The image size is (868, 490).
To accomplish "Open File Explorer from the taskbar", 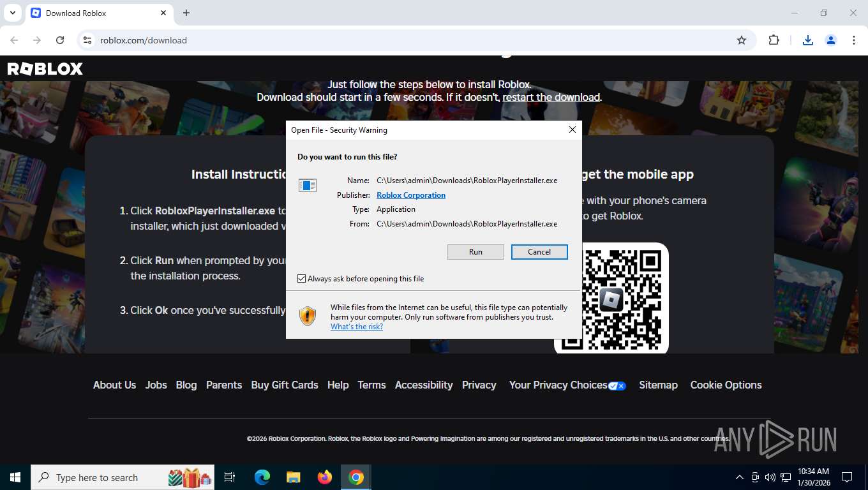I will (294, 477).
